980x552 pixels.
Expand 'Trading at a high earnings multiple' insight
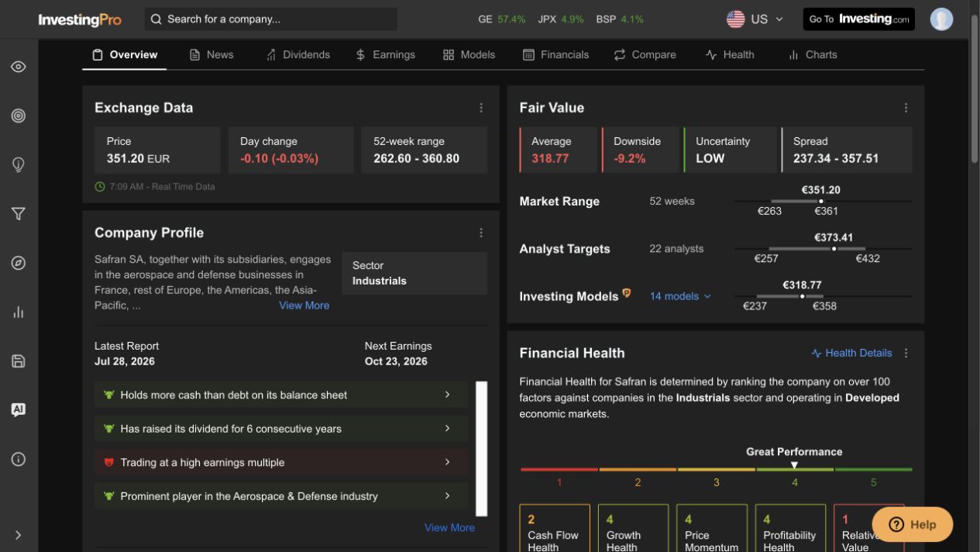[281, 462]
